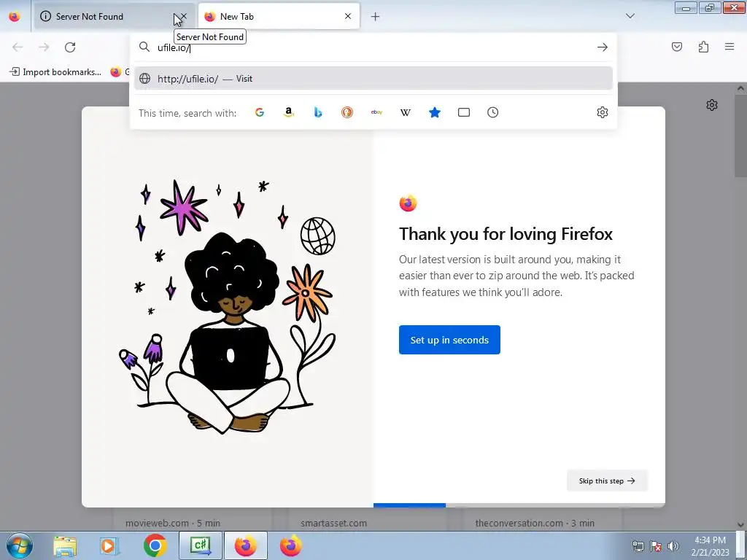This screenshot has width=747, height=560.
Task: Open Firefox View pinned icon
Action: pyautogui.click(x=15, y=17)
